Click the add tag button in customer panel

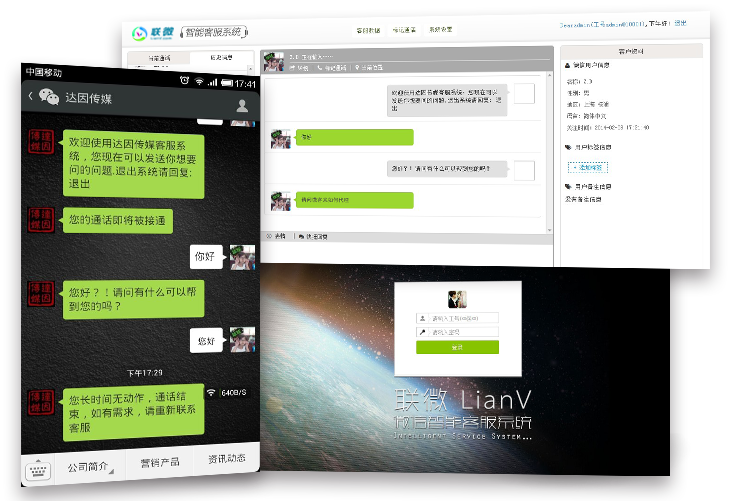pos(586,167)
